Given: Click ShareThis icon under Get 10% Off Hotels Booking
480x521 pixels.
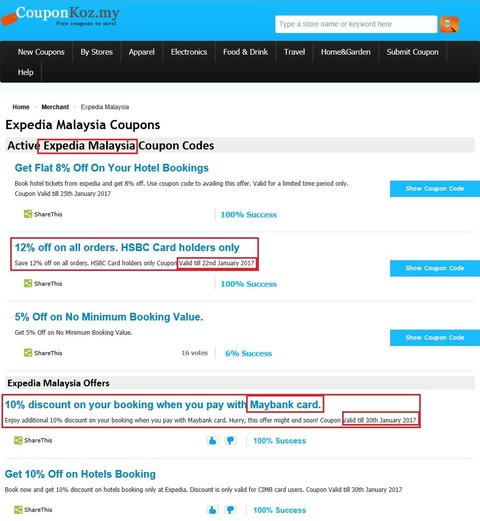Looking at the screenshot, I should pyautogui.click(x=18, y=510).
